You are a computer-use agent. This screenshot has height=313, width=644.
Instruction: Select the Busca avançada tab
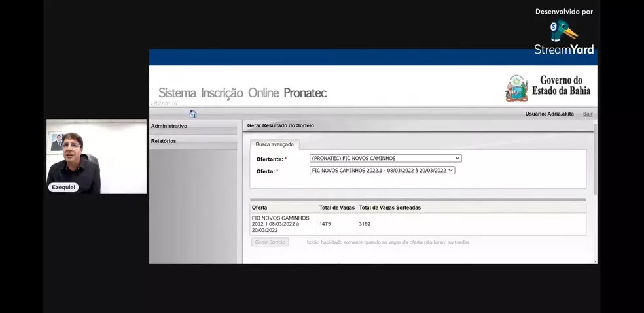click(x=274, y=144)
